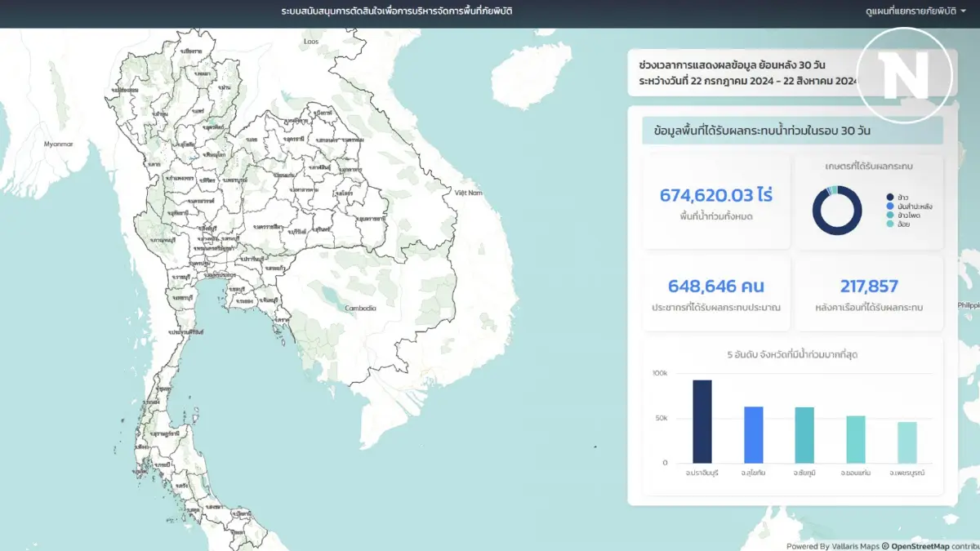Click the 217,857 affected households card
This screenshot has width=980, height=551.
point(869,294)
